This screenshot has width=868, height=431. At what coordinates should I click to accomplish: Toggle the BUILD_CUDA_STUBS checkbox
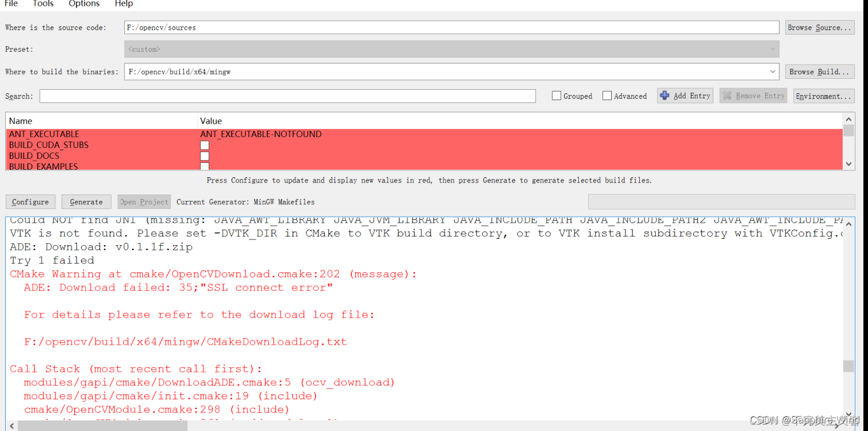pos(205,145)
